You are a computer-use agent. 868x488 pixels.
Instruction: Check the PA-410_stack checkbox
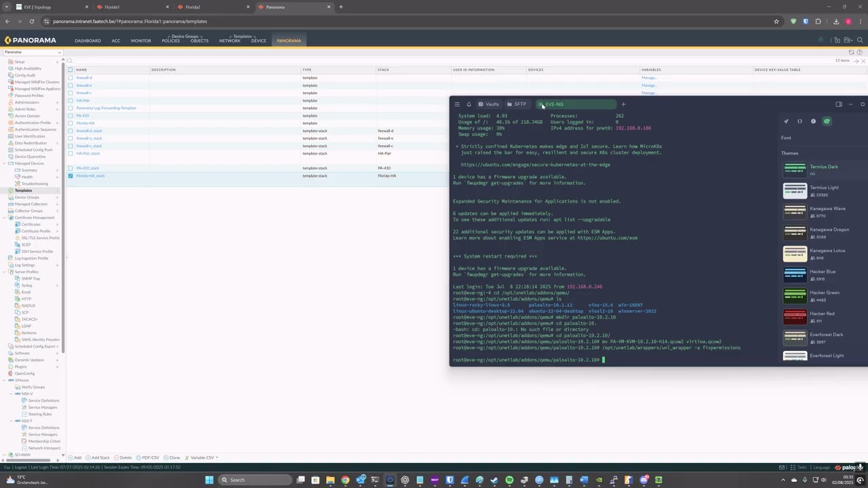pos(70,168)
